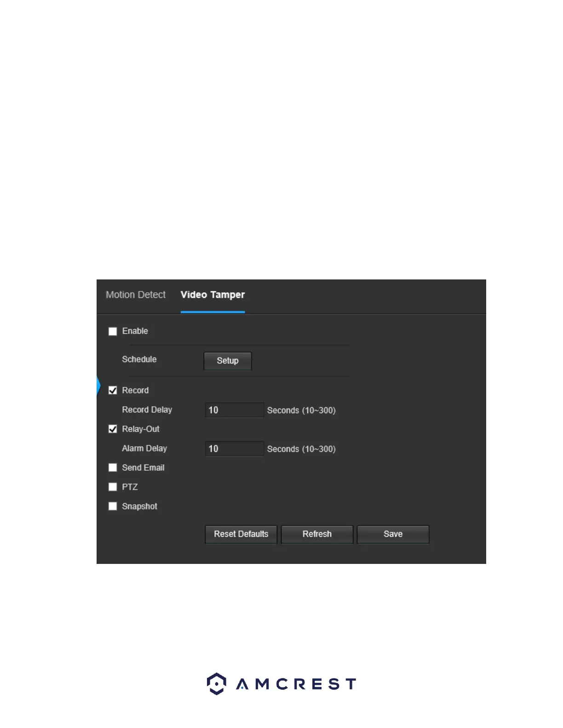This screenshot has width=563, height=728.
Task: Focus the Record Delay seconds field
Action: [x=234, y=410]
